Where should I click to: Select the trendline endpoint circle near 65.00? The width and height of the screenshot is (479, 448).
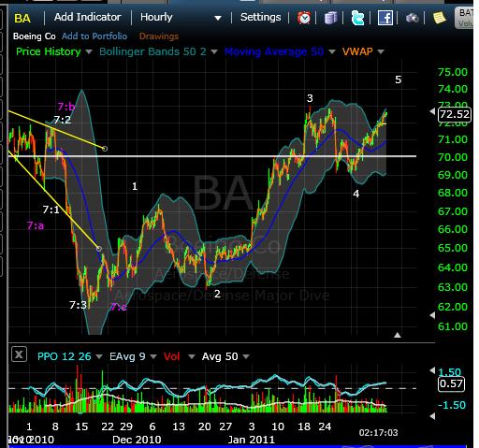click(x=99, y=249)
